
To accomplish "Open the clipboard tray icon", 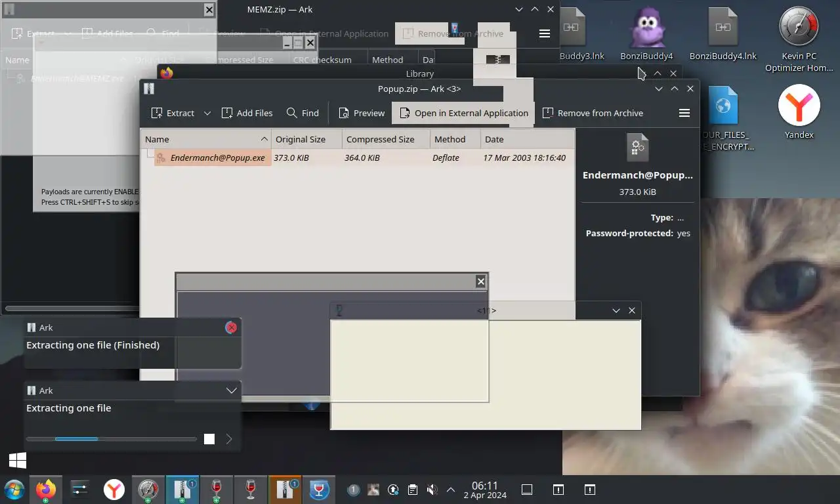I will pyautogui.click(x=412, y=490).
